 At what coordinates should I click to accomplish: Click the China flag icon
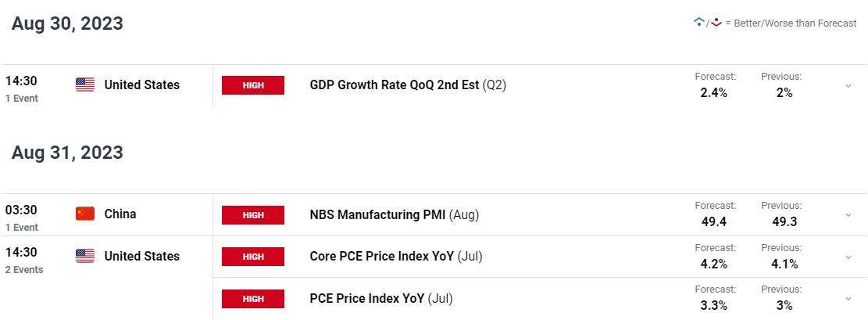pos(84,214)
